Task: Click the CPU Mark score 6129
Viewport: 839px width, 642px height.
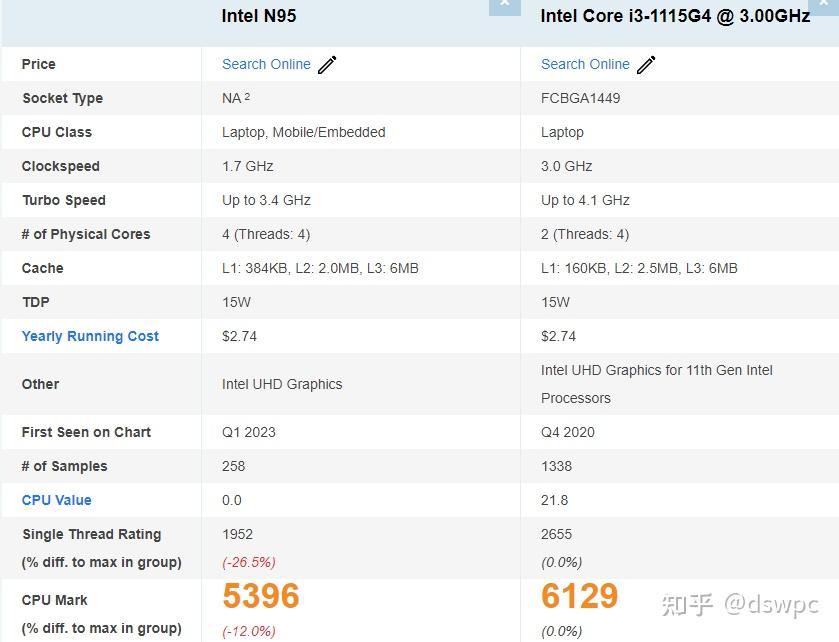Action: coord(579,595)
